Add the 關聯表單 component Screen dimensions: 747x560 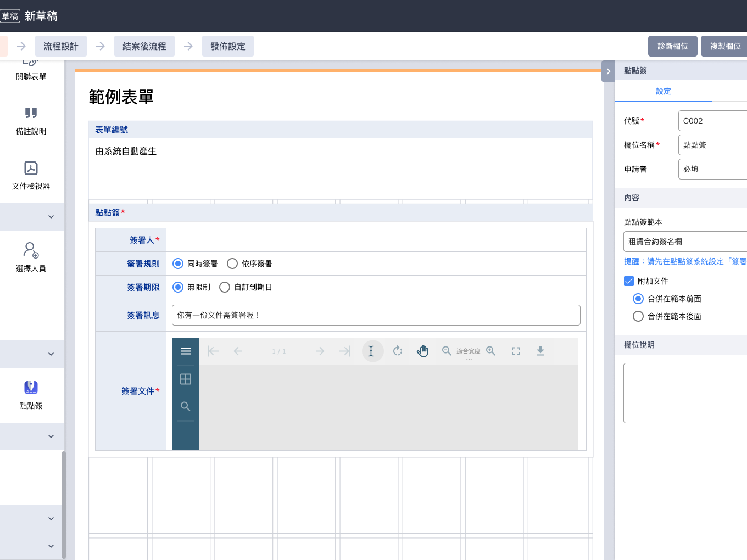(x=31, y=70)
